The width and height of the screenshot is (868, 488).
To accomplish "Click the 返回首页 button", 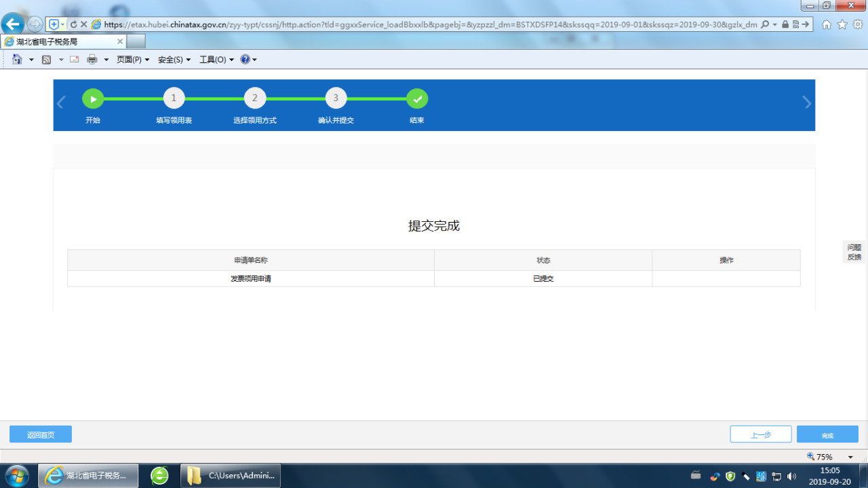I will 41,434.
